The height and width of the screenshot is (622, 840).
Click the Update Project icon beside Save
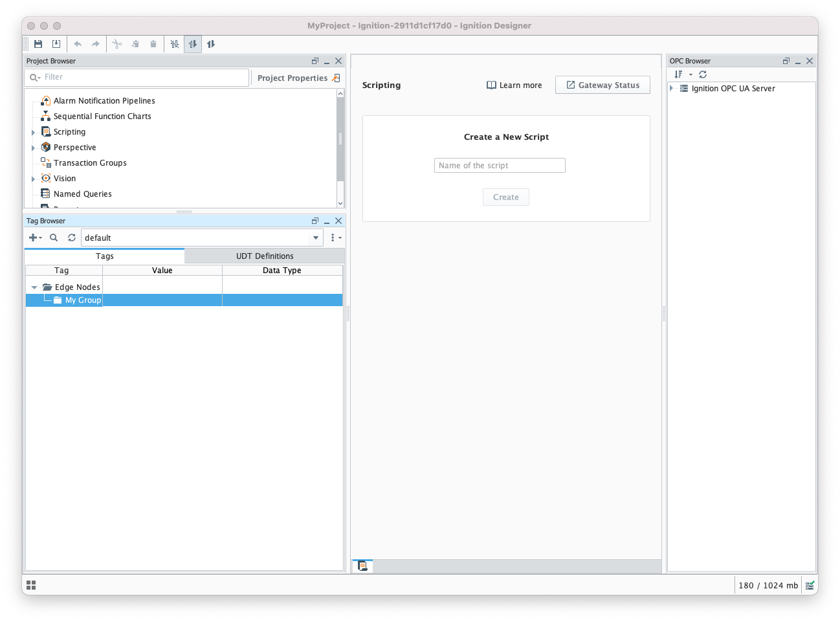pyautogui.click(x=56, y=44)
